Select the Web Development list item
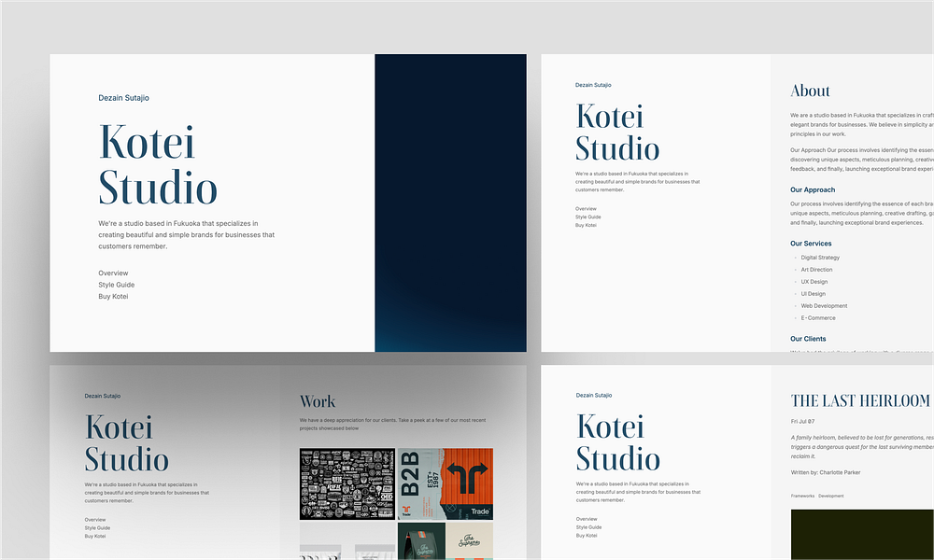This screenshot has width=934, height=560. pos(824,306)
